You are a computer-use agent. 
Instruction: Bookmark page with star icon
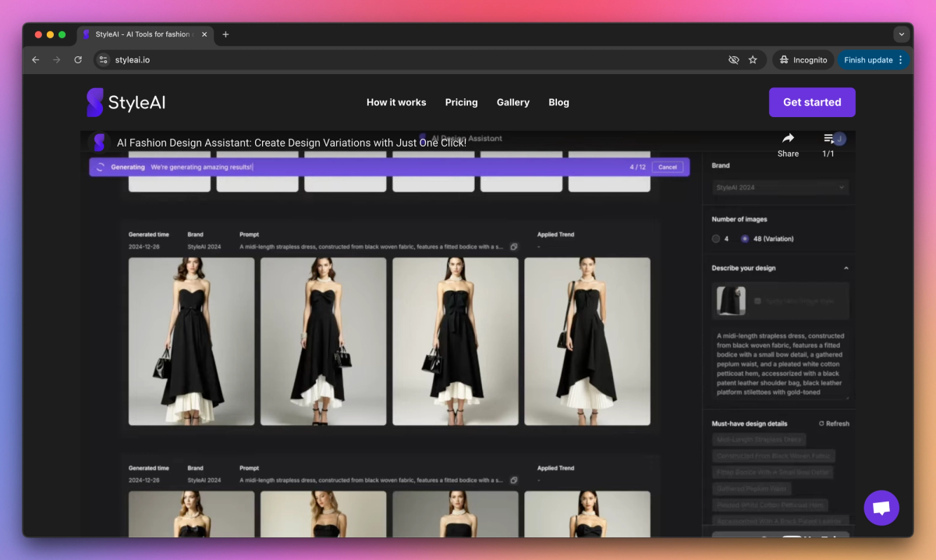[753, 60]
